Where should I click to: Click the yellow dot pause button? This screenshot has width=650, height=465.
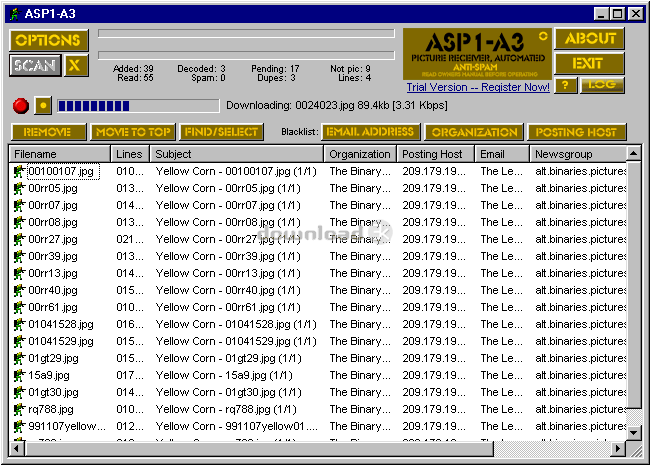pos(43,106)
